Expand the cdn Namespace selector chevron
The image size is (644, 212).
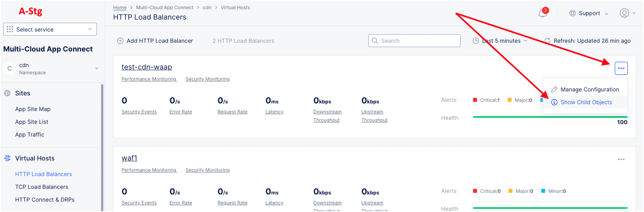96,68
